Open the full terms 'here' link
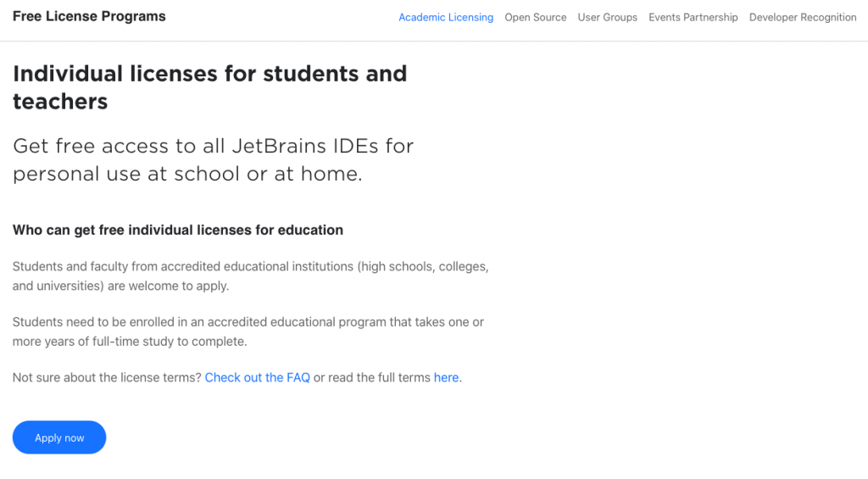Image resolution: width=868 pixels, height=479 pixels. pyautogui.click(x=447, y=377)
